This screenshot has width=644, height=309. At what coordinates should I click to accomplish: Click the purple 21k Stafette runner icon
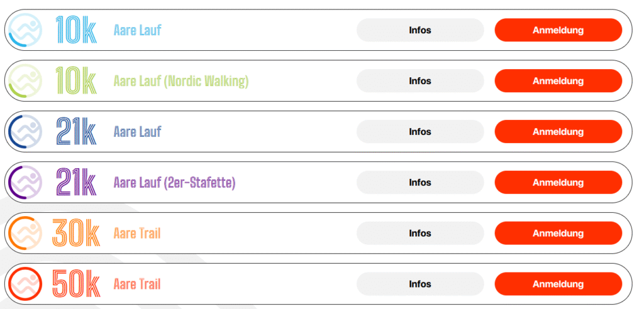click(x=26, y=183)
